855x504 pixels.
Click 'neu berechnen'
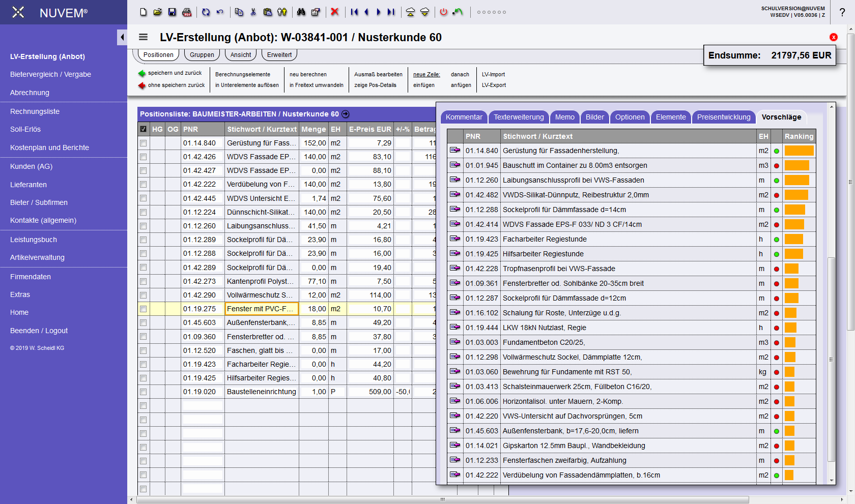click(x=308, y=74)
